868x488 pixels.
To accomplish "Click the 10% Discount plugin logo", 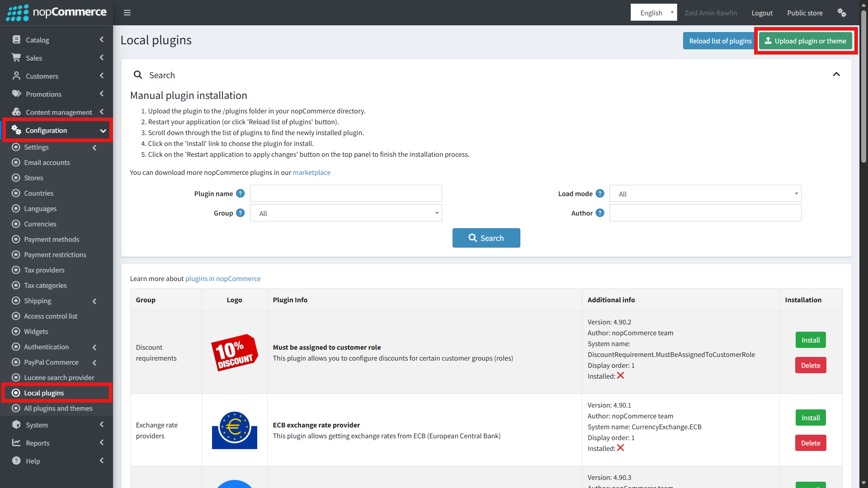I will pos(234,352).
